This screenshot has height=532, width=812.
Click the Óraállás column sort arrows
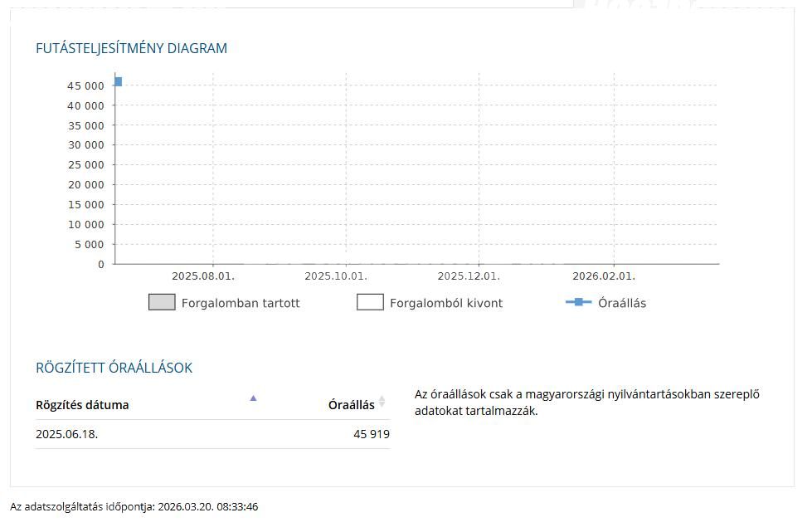[382, 402]
